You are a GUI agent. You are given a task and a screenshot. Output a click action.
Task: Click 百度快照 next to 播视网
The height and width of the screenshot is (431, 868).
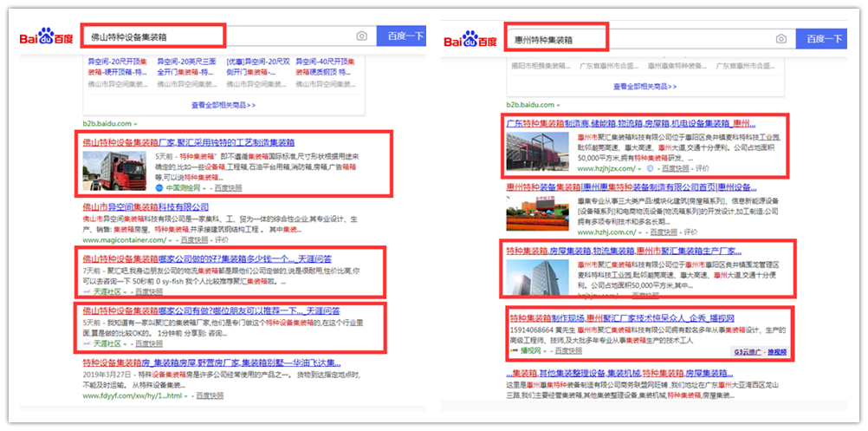click(568, 351)
